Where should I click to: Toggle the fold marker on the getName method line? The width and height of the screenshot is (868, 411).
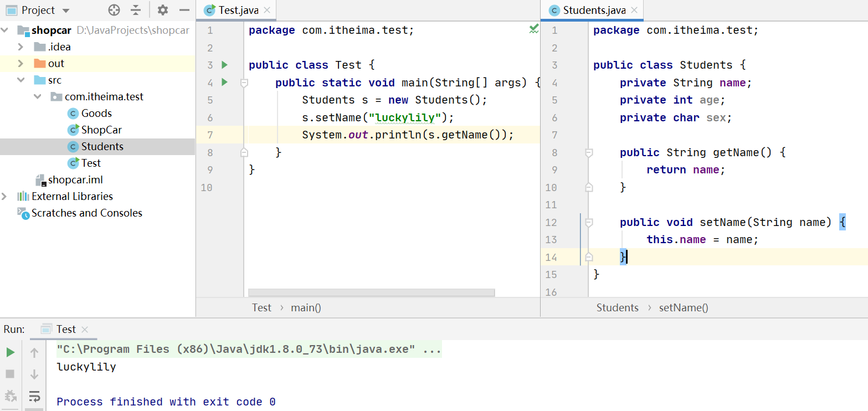click(589, 152)
